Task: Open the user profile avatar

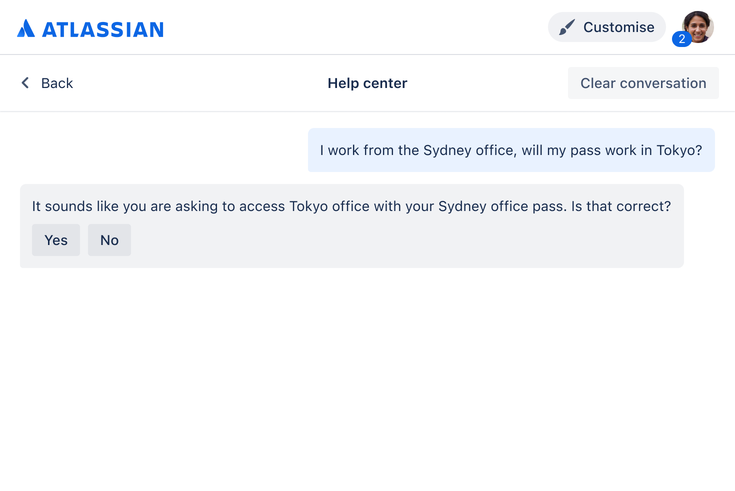Action: (698, 27)
